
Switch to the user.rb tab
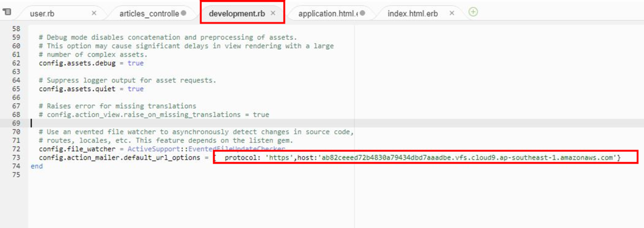[x=42, y=13]
